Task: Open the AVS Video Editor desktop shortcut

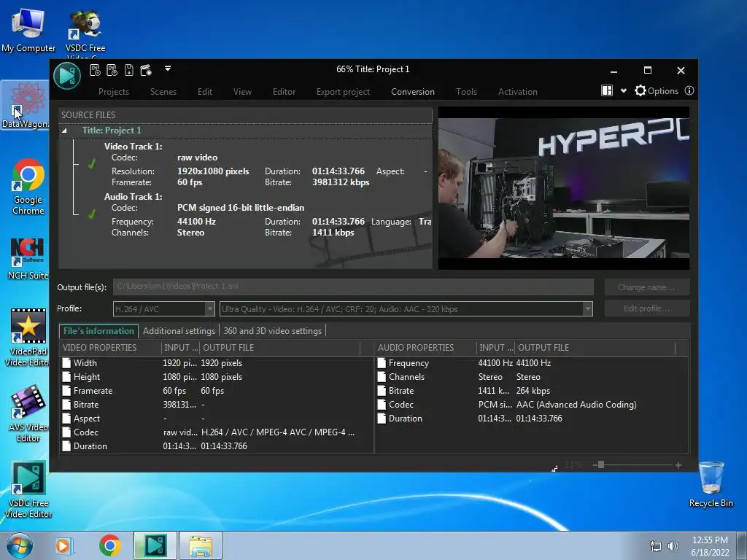Action: pos(28,413)
